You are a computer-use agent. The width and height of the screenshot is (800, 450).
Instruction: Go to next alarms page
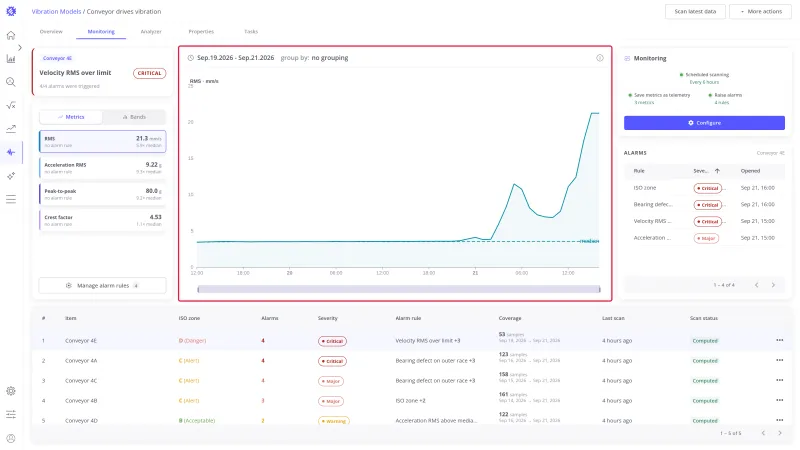(773, 285)
